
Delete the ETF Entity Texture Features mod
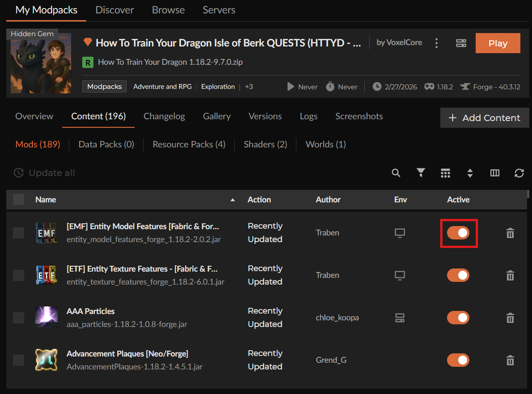click(510, 275)
